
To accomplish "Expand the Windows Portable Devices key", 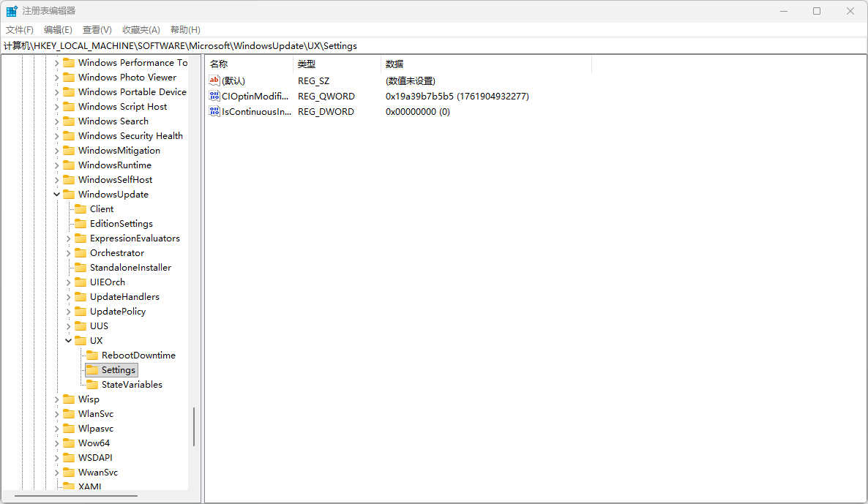I will click(56, 92).
